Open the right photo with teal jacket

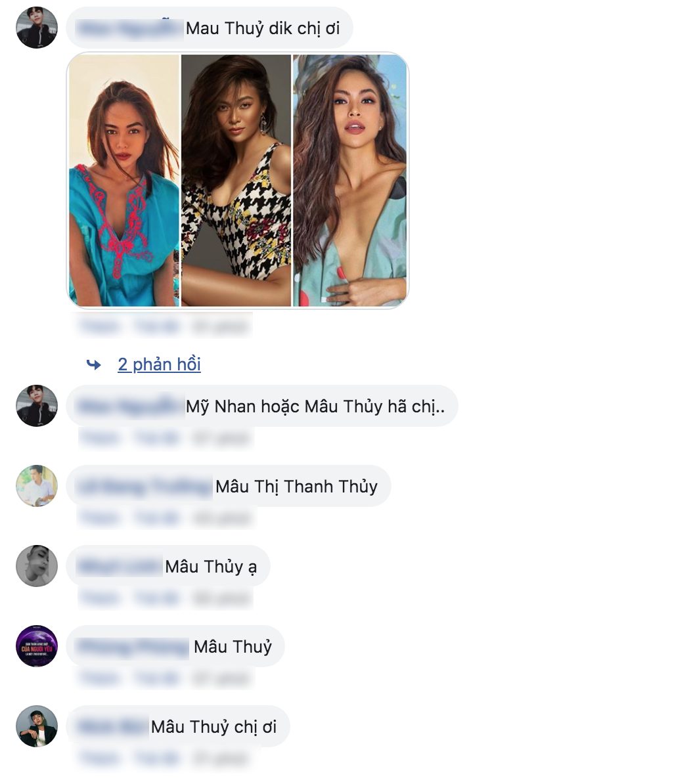pos(349,180)
